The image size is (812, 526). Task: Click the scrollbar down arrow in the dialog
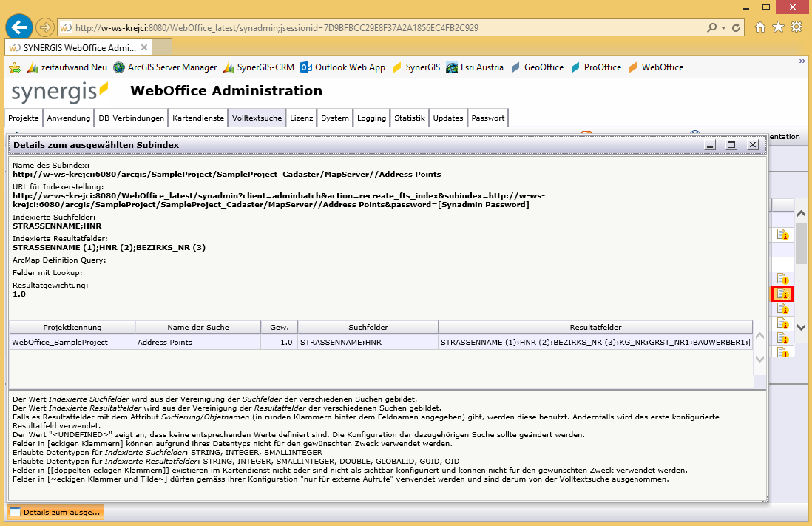[x=759, y=358]
